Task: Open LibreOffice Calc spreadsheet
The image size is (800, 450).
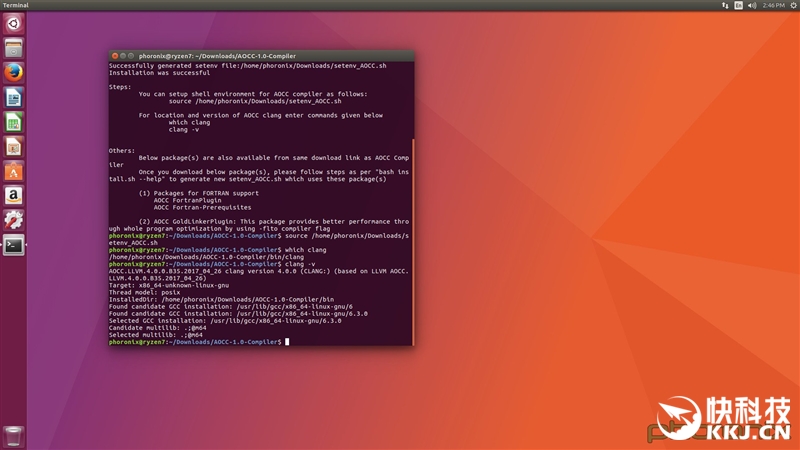Action: point(13,122)
